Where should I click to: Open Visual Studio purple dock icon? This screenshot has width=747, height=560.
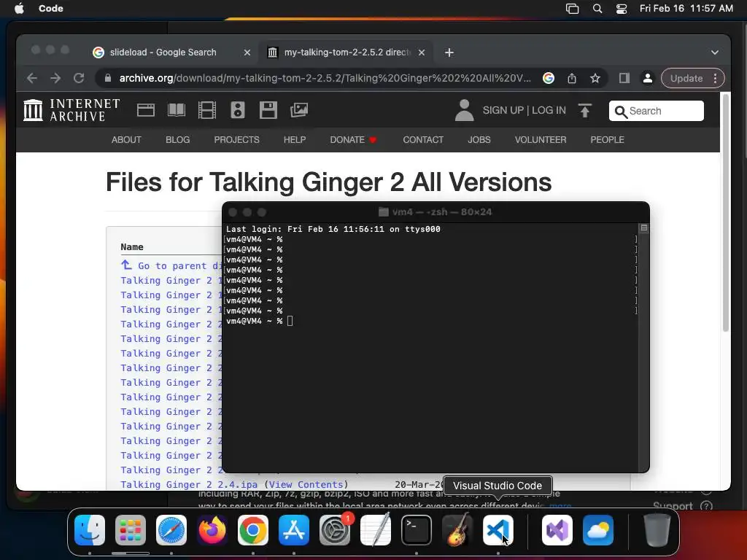click(x=557, y=530)
